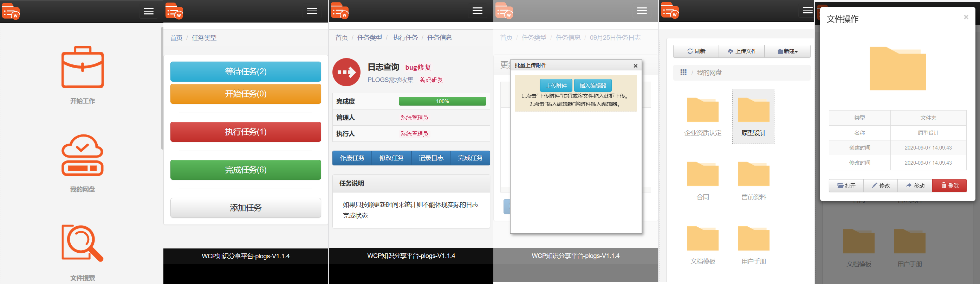Close the 文件操作 dialog

[966, 17]
